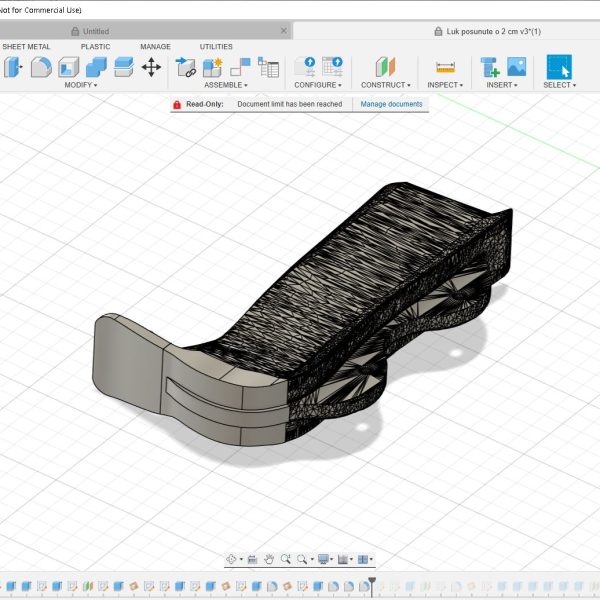Click the Insert image canvas icon
The width and height of the screenshot is (600, 600).
click(516, 67)
